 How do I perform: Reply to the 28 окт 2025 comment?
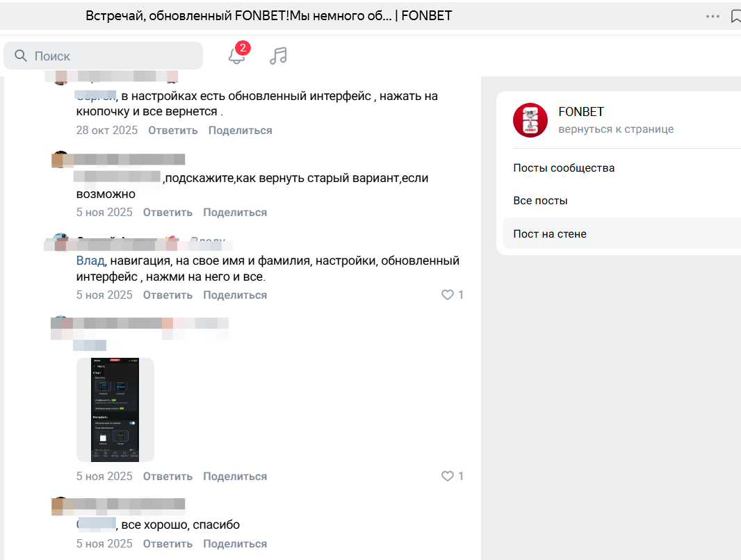173,131
